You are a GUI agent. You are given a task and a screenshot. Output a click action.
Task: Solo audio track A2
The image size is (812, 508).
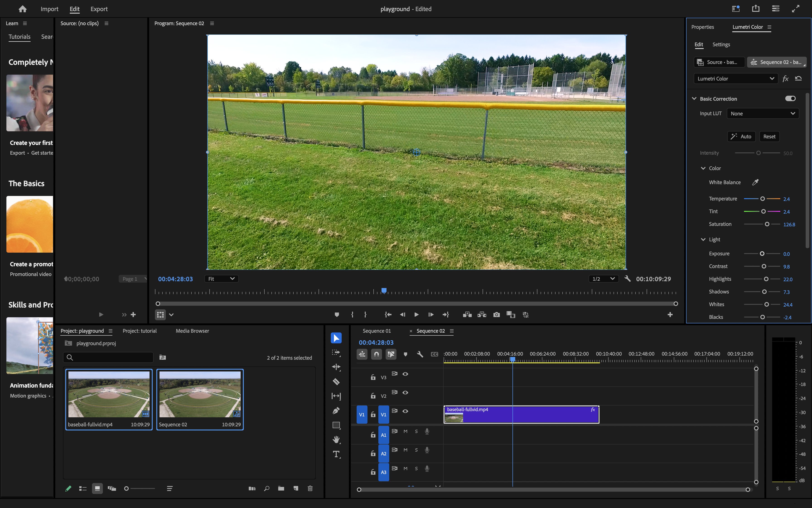tap(416, 450)
